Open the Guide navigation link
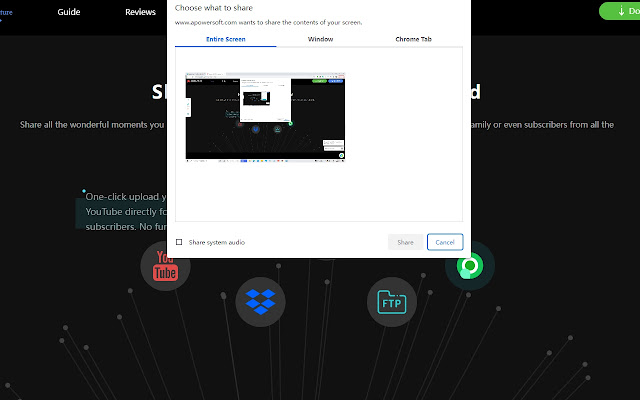This screenshot has height=400, width=640. click(x=69, y=12)
